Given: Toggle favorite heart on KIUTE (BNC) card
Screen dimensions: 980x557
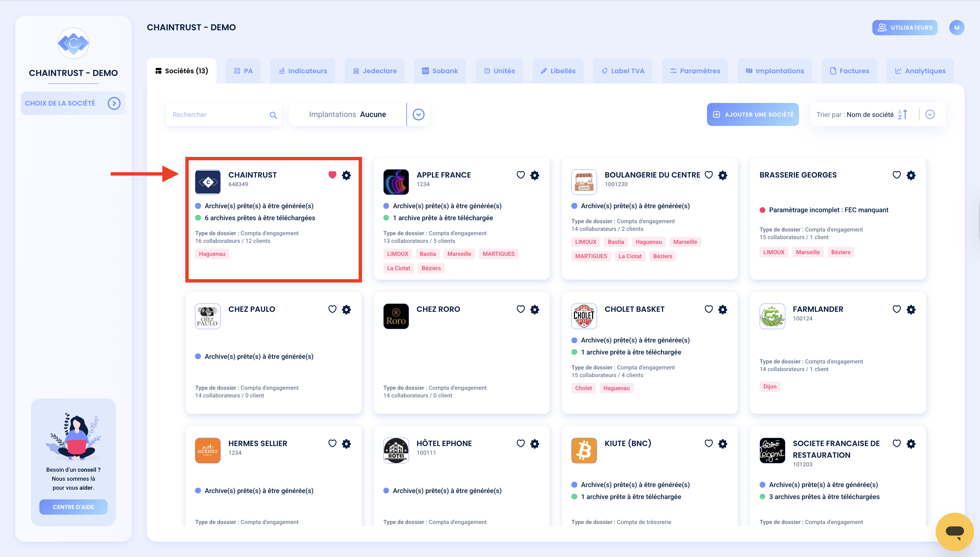Looking at the screenshot, I should click(709, 443).
